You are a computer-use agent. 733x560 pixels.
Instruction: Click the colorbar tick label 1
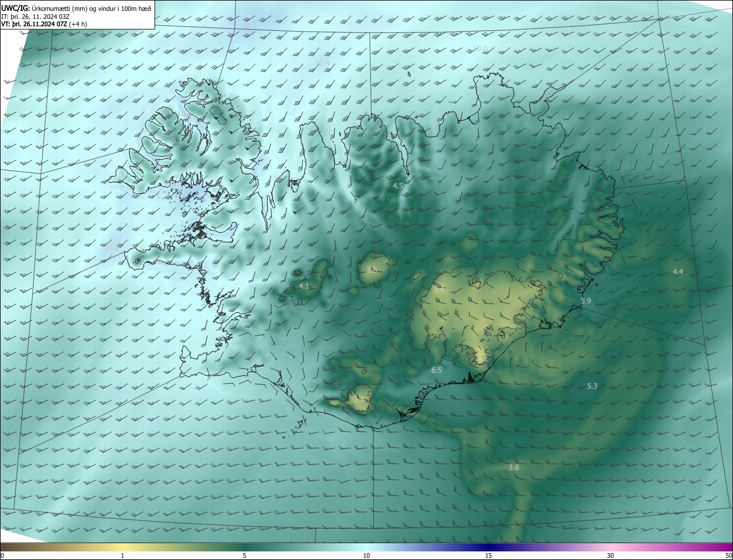(x=123, y=555)
